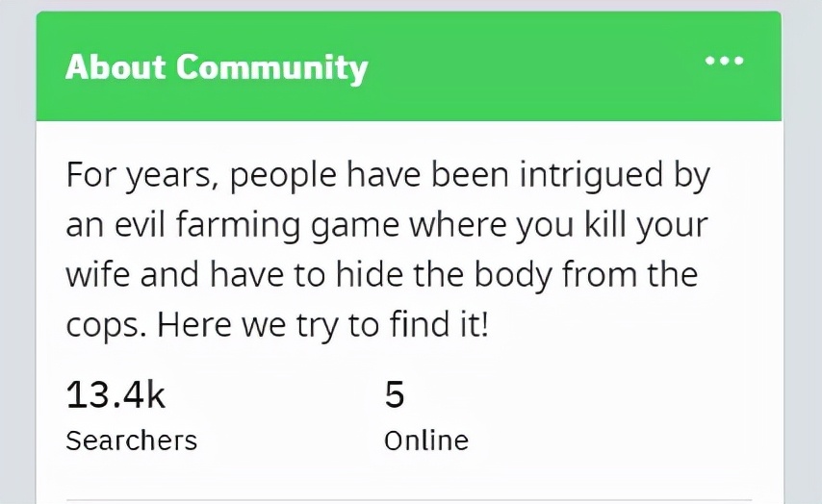Click the About Community header title
Image resolution: width=822 pixels, height=504 pixels.
point(217,67)
